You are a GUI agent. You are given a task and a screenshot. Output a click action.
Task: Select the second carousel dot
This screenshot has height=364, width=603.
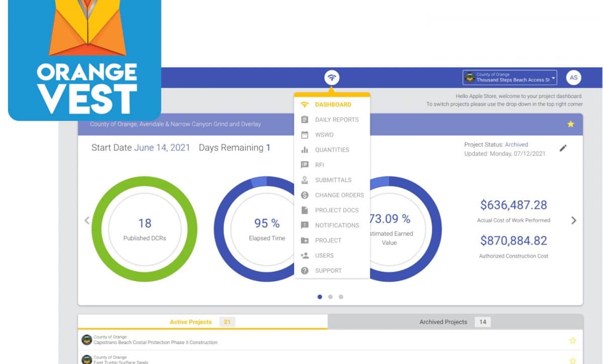pyautogui.click(x=330, y=297)
